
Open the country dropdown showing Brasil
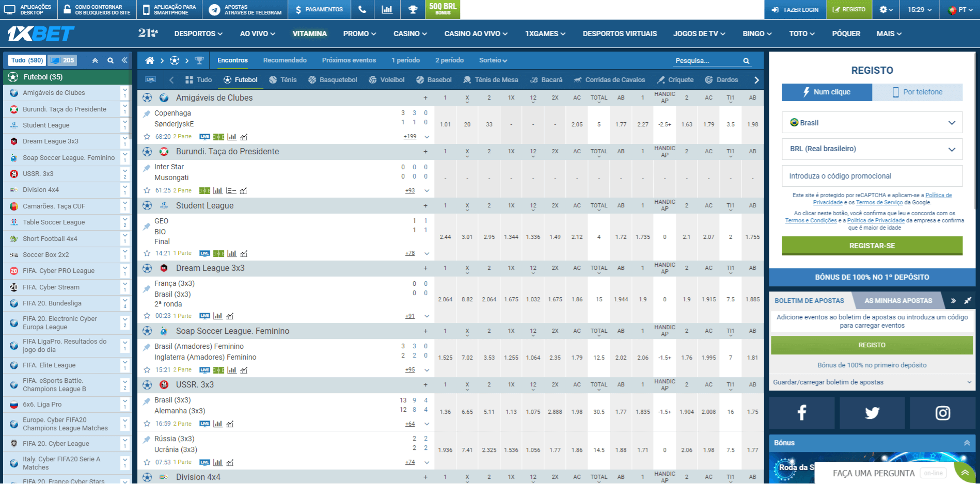872,123
